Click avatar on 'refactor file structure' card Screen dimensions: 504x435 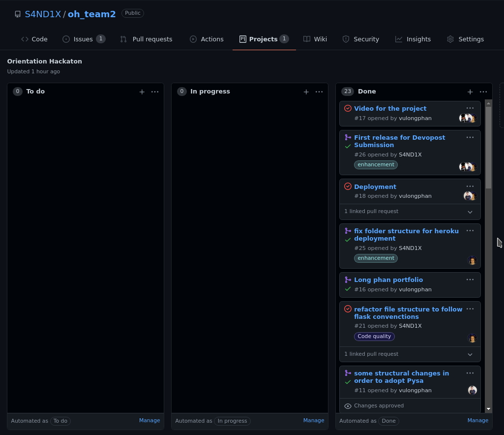(x=472, y=338)
